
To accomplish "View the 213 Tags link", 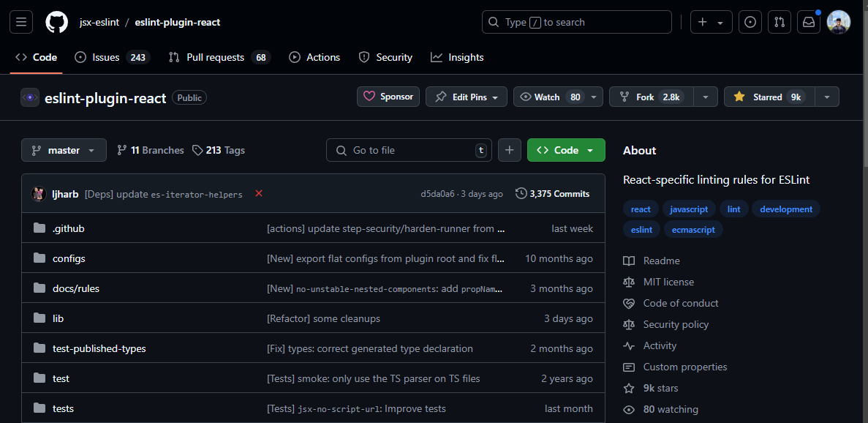I will [219, 150].
